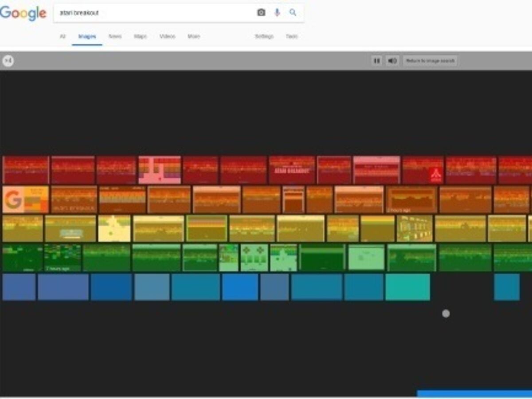
Task: Open the Settings dropdown
Action: (264, 36)
